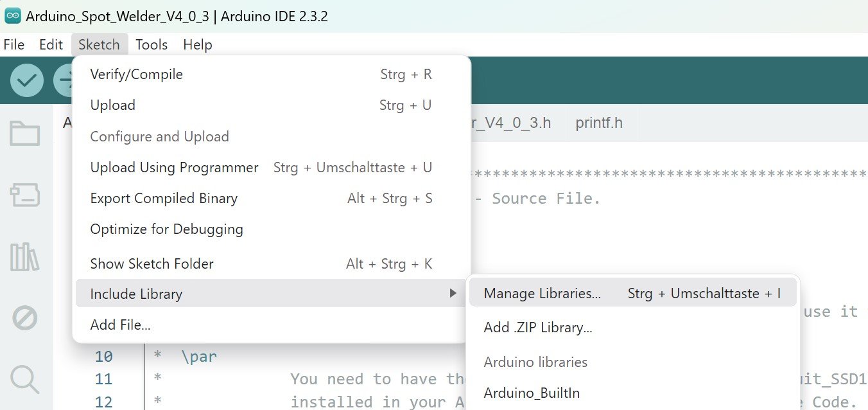Close the open Sketch menu
Viewport: 868px width, 410px height.
(x=99, y=44)
